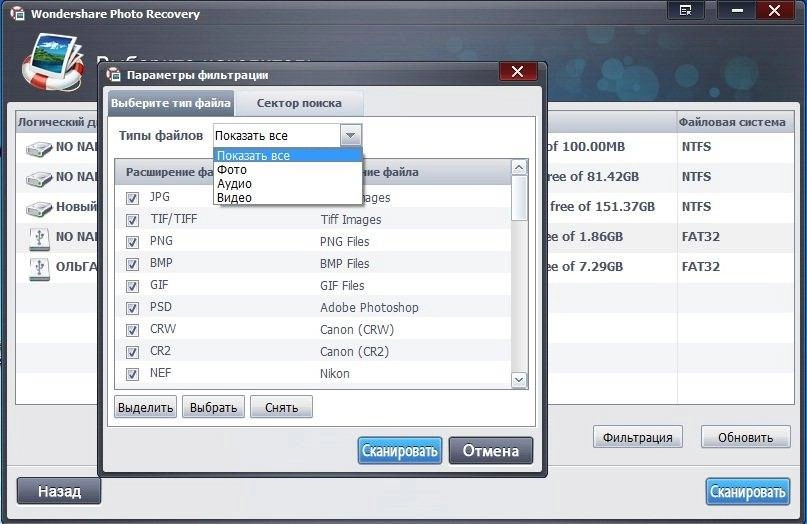This screenshot has width=807, height=524.
Task: Click the title bar menu icon button
Action: (x=686, y=11)
